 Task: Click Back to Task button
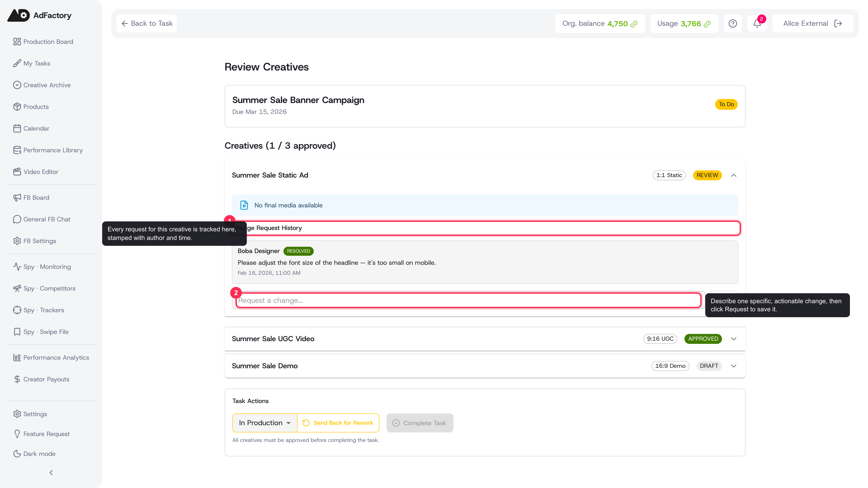tap(146, 23)
